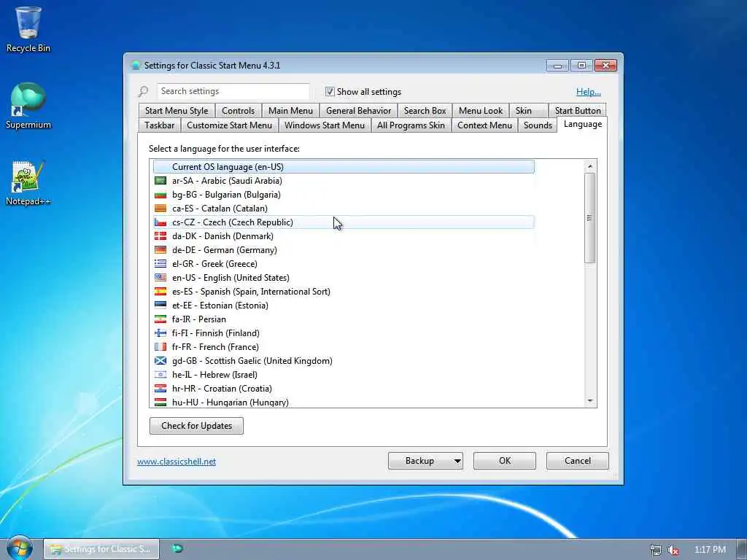Select Current OS language (en-US) row
The height and width of the screenshot is (560, 747).
coord(344,167)
